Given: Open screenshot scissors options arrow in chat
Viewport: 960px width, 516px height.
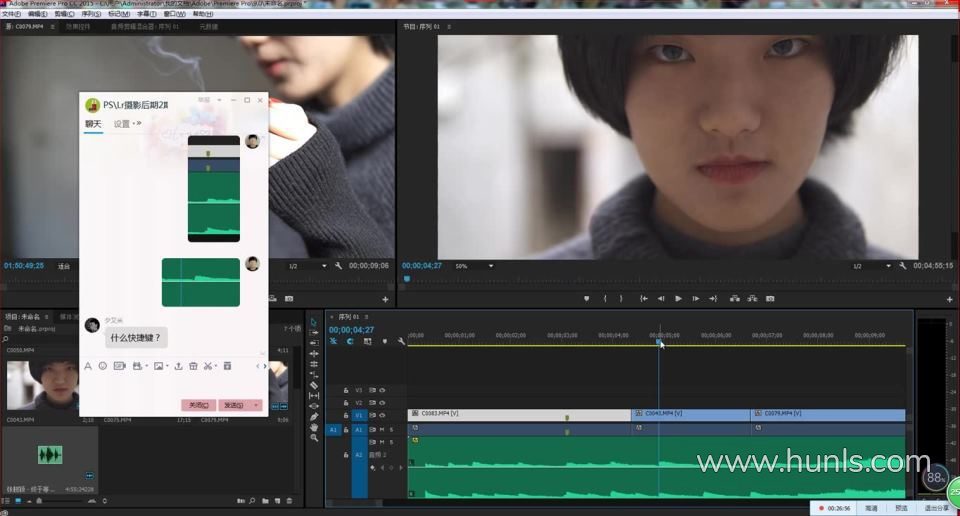Looking at the screenshot, I should 217,366.
